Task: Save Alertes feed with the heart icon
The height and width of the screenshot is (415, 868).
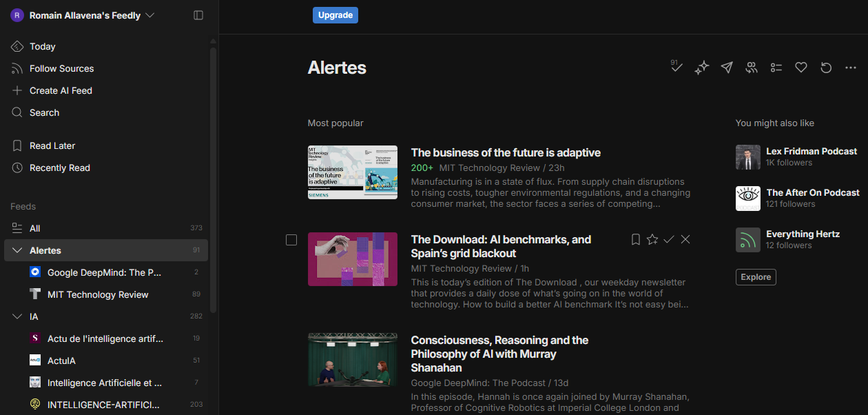Action: (800, 67)
